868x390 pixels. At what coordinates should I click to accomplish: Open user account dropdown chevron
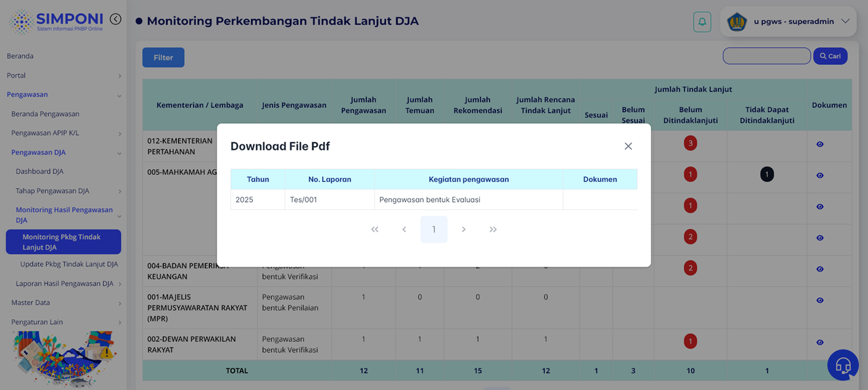click(x=845, y=21)
